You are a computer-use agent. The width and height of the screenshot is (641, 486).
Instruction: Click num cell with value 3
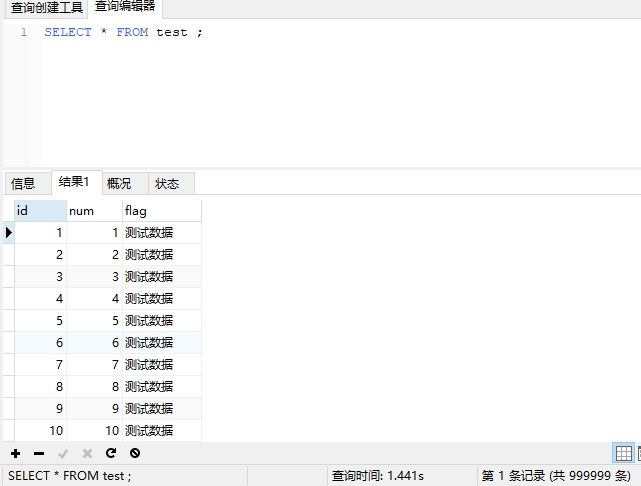pyautogui.click(x=94, y=277)
